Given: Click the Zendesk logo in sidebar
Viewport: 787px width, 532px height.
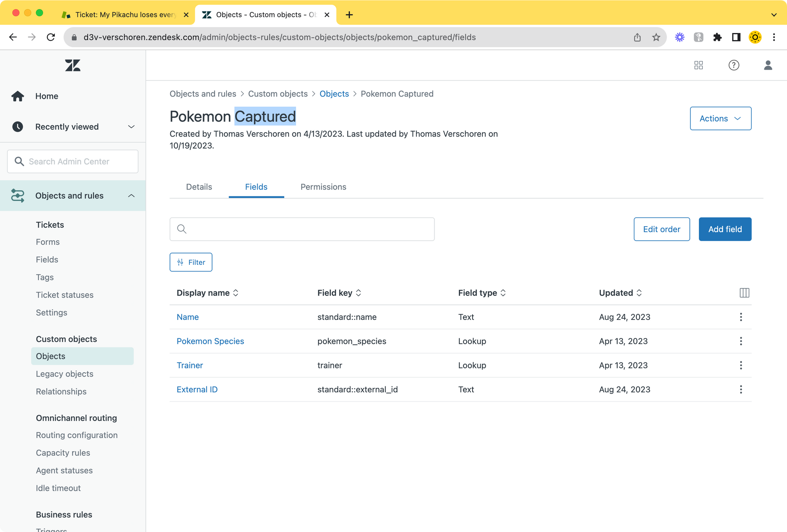Looking at the screenshot, I should click(73, 65).
